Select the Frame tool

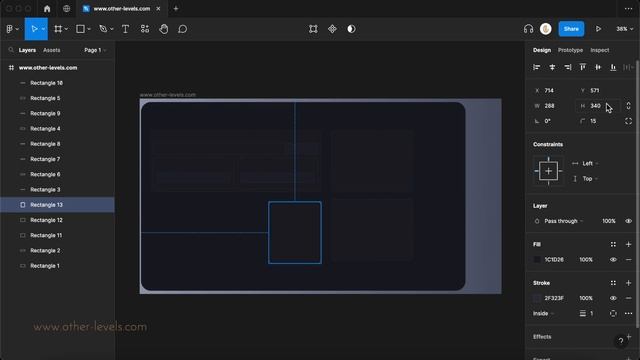click(x=58, y=29)
